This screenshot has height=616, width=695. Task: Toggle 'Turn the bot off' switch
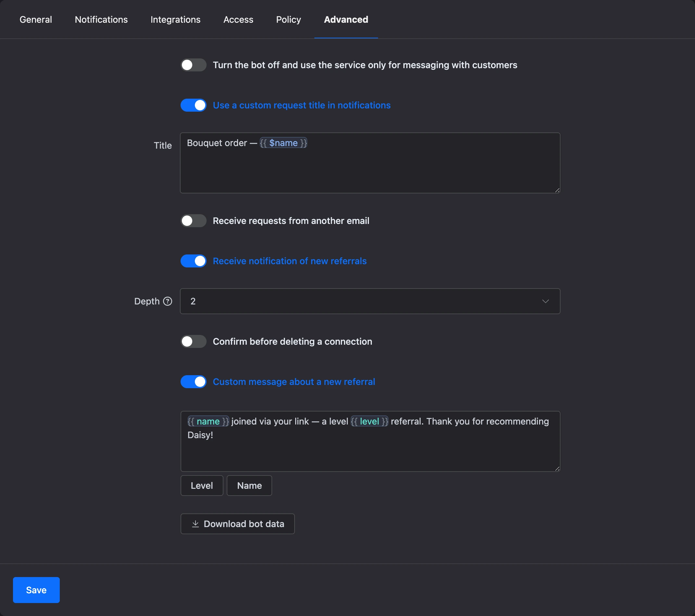(x=194, y=65)
